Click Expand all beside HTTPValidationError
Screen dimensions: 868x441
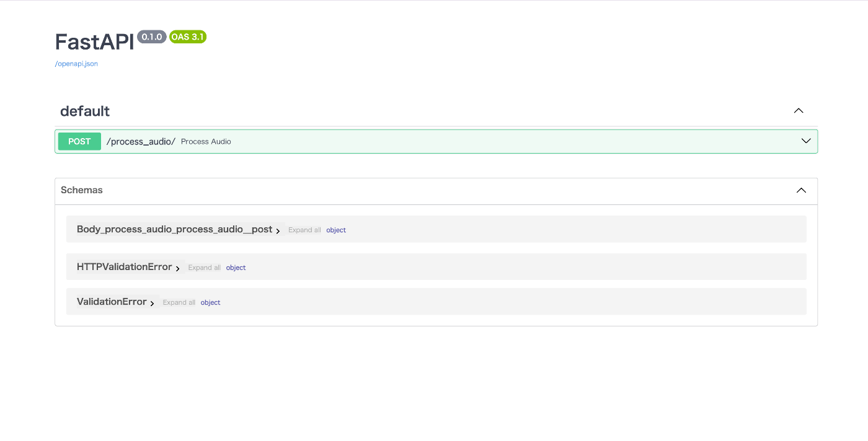click(205, 268)
